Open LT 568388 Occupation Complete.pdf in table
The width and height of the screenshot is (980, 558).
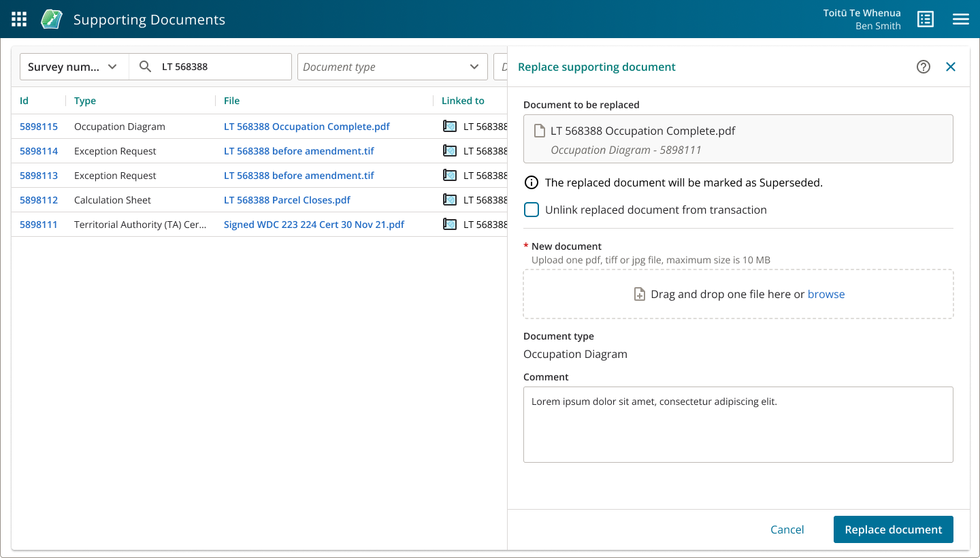[307, 127]
